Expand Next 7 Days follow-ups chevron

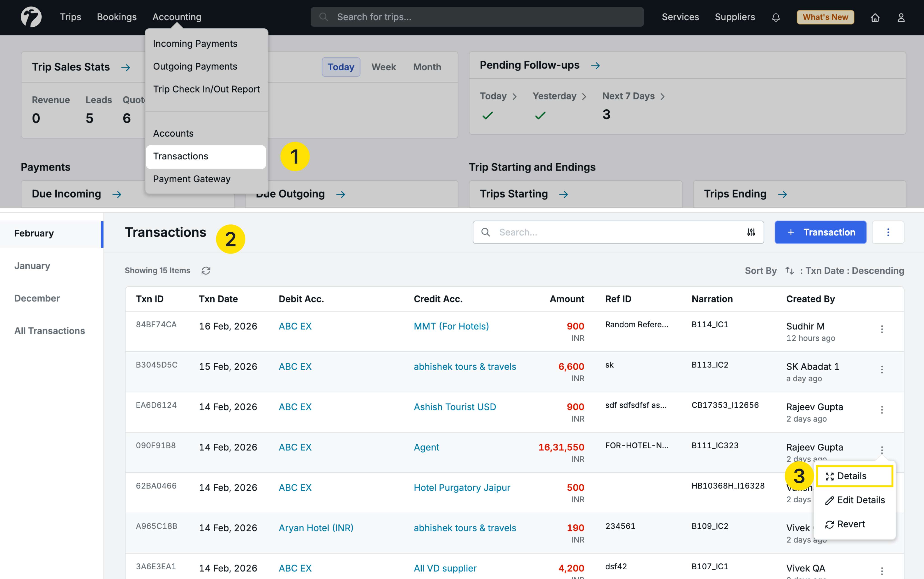tap(663, 97)
